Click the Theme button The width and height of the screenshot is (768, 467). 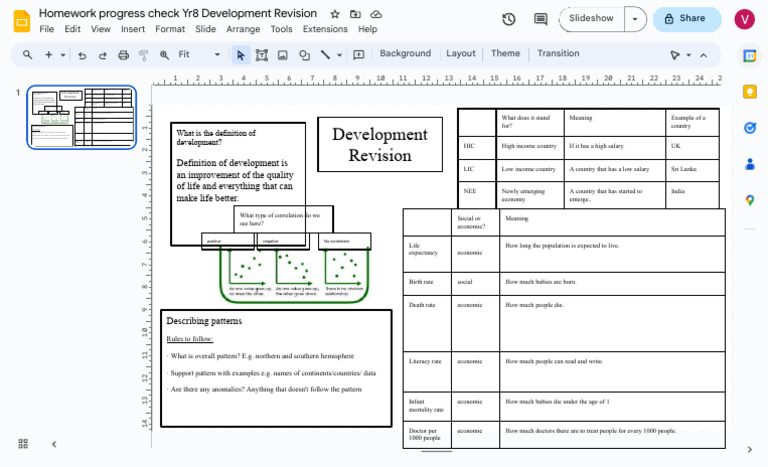tap(505, 53)
